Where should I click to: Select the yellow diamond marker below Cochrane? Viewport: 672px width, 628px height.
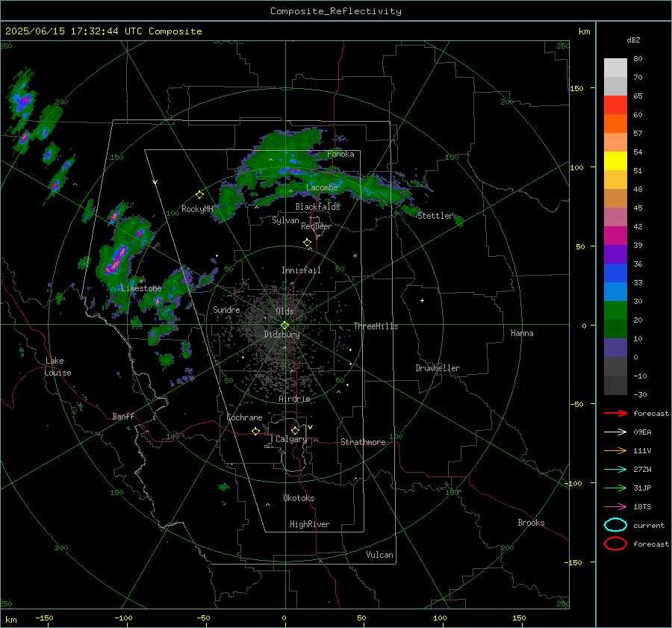point(255,431)
